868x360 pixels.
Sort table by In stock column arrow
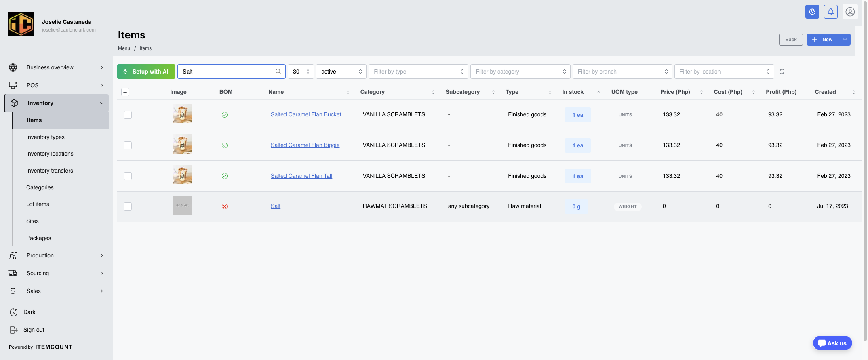[x=599, y=92]
